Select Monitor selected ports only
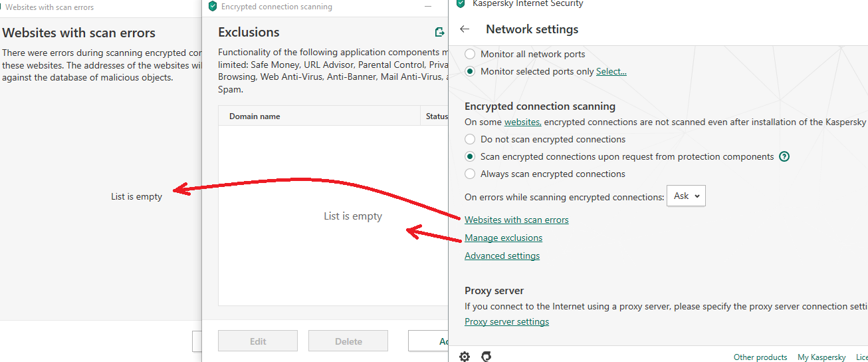The height and width of the screenshot is (362, 868). tap(470, 71)
